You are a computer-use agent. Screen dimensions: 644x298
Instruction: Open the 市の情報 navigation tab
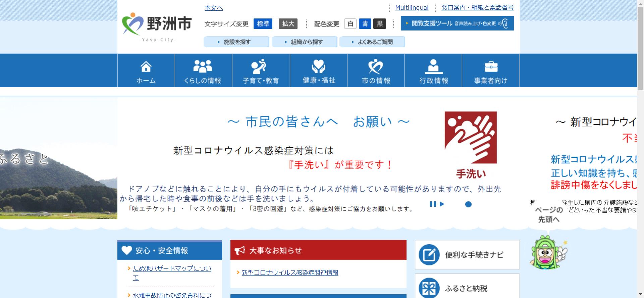(x=376, y=70)
